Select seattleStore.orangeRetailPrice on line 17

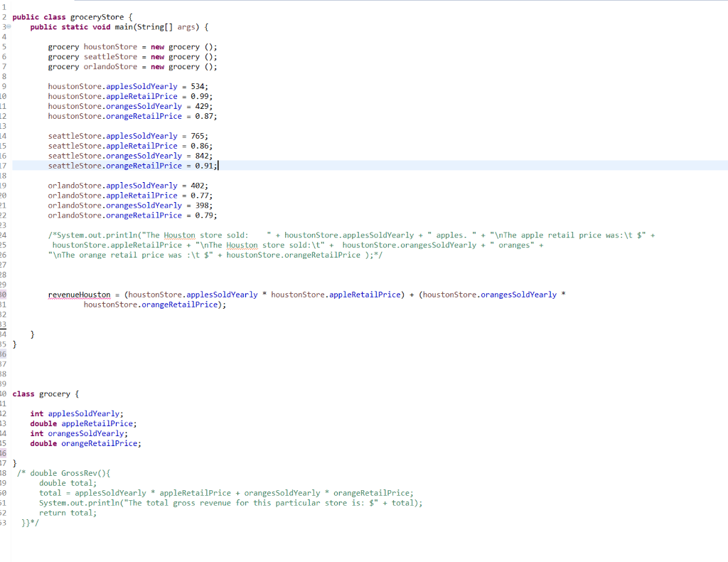point(114,165)
